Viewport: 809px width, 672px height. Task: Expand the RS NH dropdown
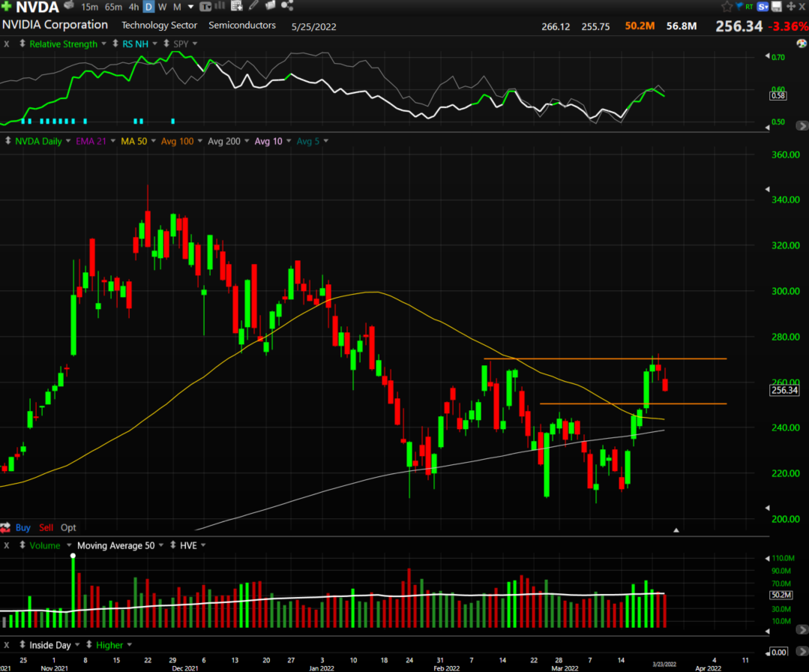pos(154,43)
